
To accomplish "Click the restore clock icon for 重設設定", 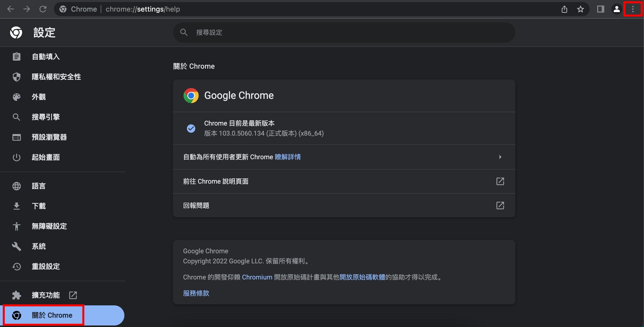I will (17, 266).
